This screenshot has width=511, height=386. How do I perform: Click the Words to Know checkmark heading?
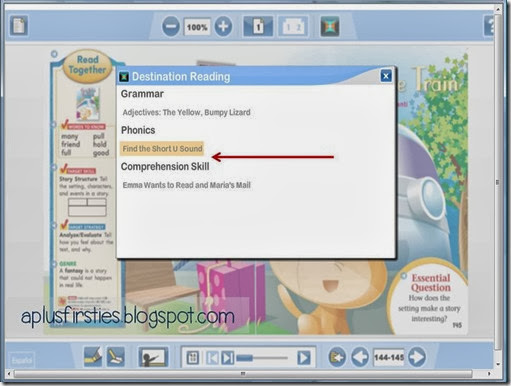83,125
